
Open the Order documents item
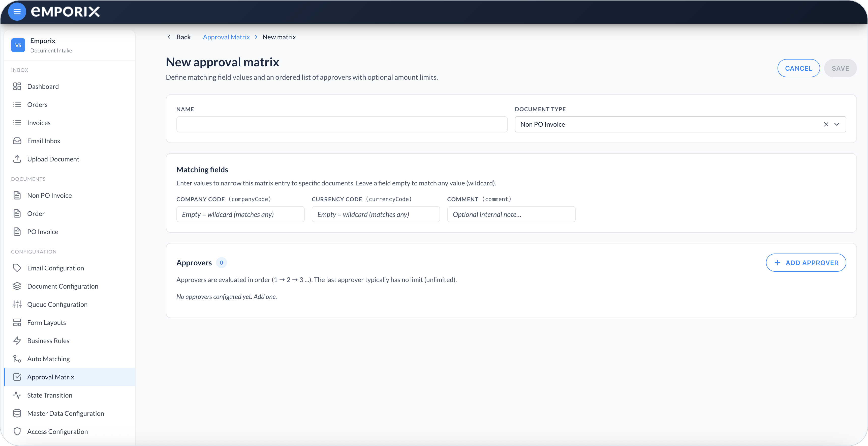(69, 214)
